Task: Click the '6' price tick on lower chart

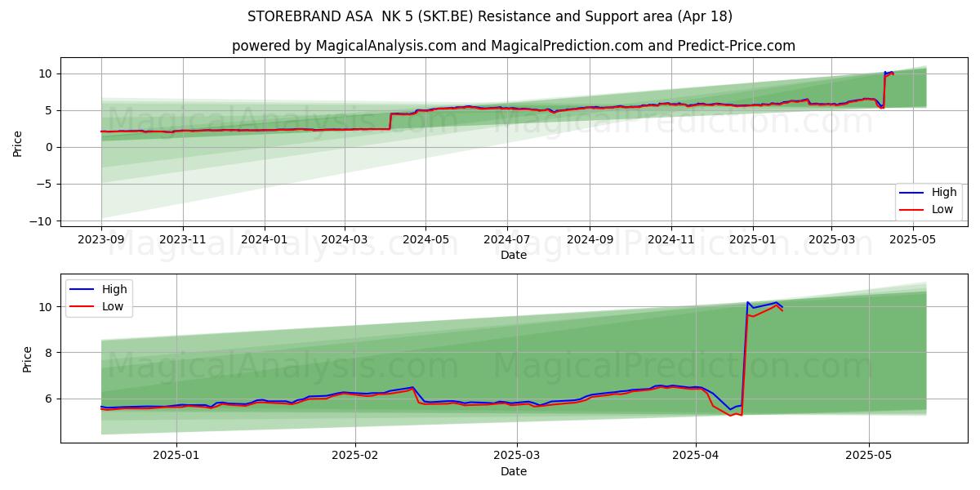Action: tap(49, 399)
